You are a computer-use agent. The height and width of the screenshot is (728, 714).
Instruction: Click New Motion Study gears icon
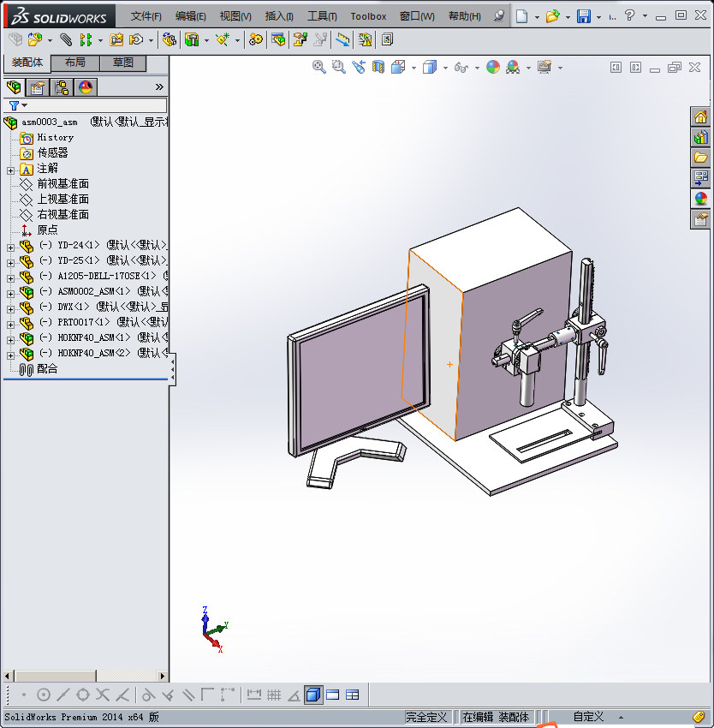(255, 40)
